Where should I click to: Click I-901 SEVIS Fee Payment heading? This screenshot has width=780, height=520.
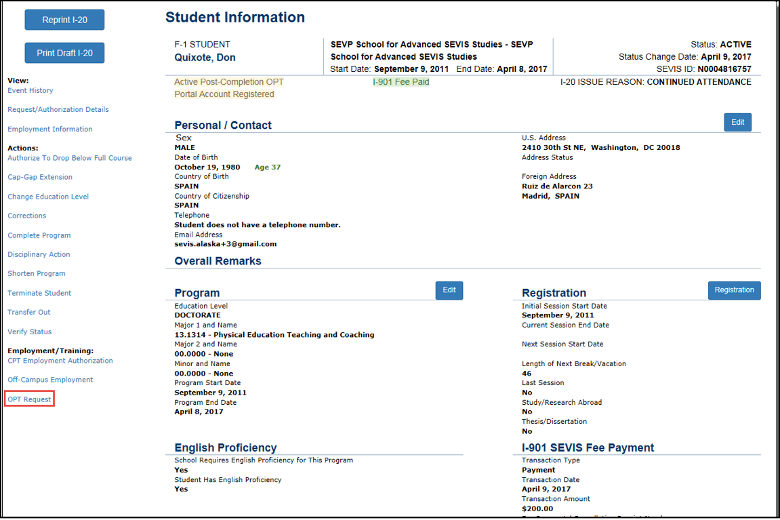pyautogui.click(x=587, y=448)
